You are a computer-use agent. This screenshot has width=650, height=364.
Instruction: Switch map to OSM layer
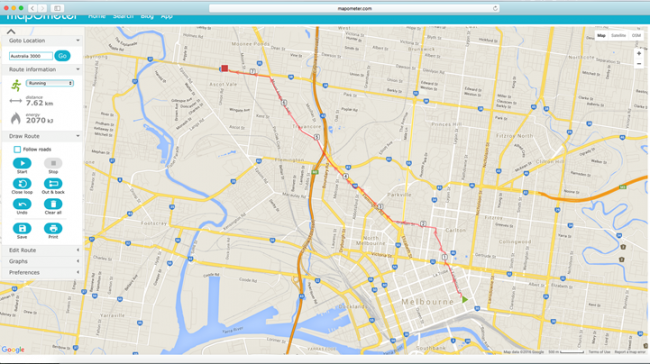point(636,36)
